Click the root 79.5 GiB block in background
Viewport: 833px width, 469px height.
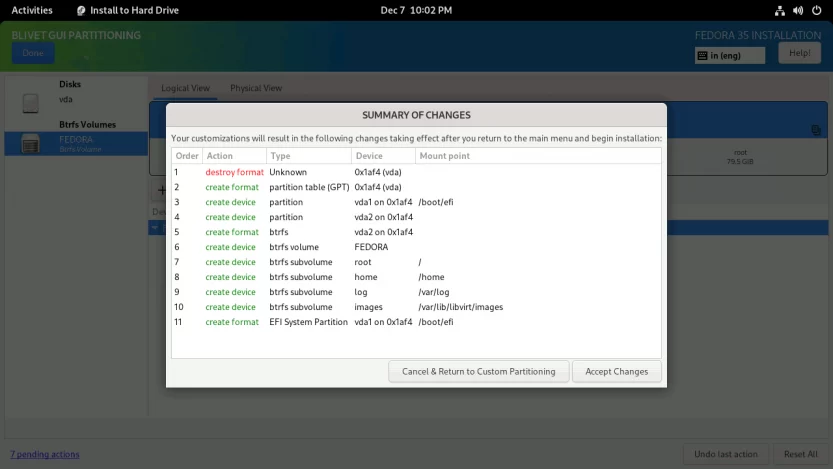click(x=740, y=157)
